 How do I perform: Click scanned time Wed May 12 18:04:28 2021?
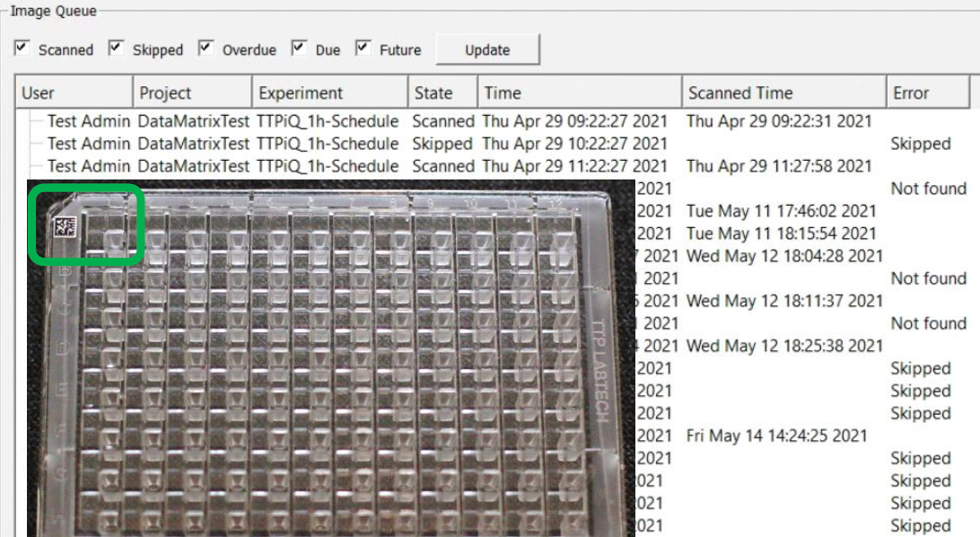(x=784, y=256)
